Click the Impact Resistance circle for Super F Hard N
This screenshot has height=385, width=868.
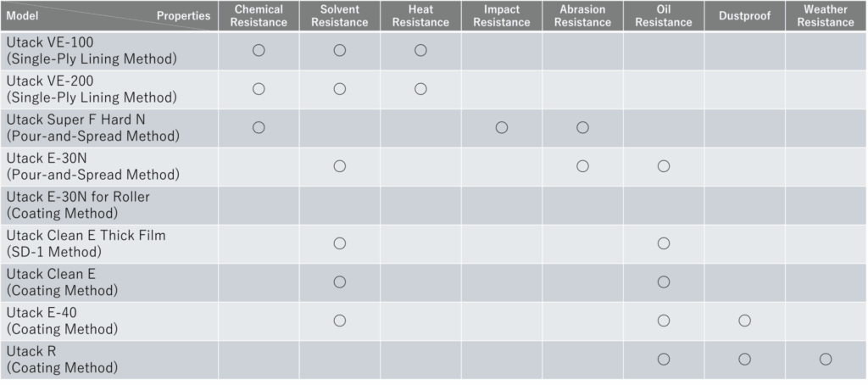point(502,127)
